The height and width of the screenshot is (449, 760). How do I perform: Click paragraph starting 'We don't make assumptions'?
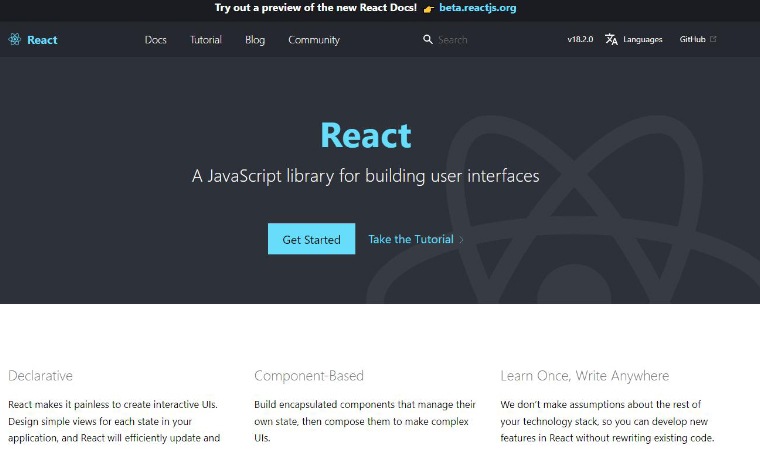(607, 421)
